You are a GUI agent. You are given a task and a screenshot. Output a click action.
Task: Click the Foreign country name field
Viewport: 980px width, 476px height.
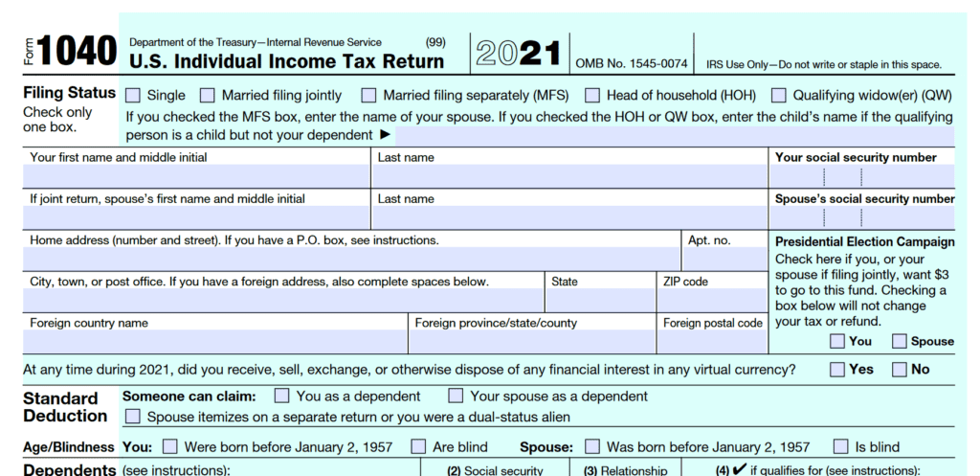pyautogui.click(x=215, y=342)
